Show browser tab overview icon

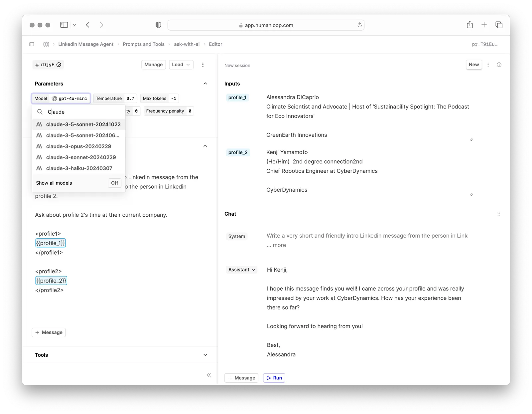[499, 25]
